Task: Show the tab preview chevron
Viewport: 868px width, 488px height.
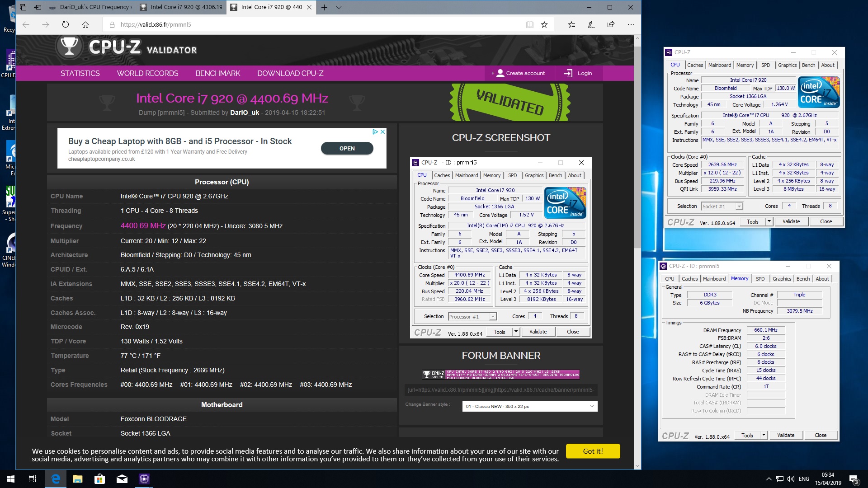Action: click(x=339, y=7)
